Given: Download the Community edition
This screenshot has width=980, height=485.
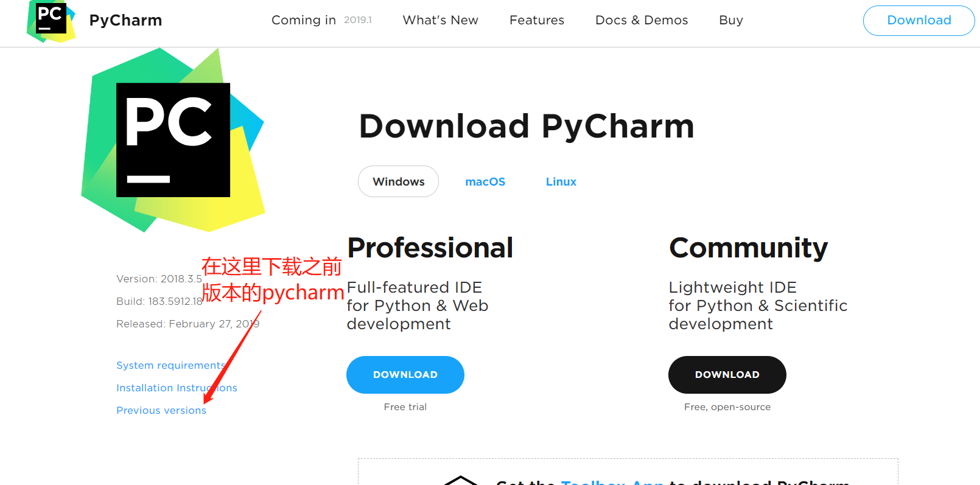Looking at the screenshot, I should click(727, 375).
